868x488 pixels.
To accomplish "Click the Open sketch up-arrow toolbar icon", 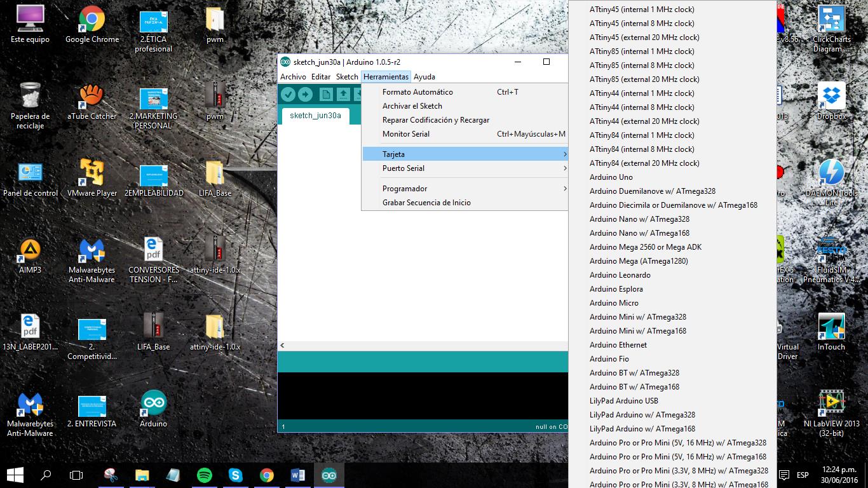I will pos(343,94).
